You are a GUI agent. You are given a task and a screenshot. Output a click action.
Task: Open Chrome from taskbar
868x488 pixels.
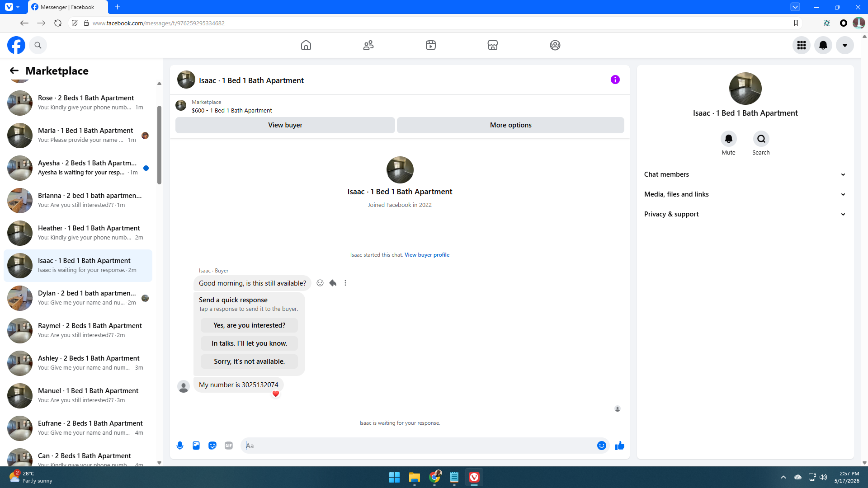coord(435,477)
